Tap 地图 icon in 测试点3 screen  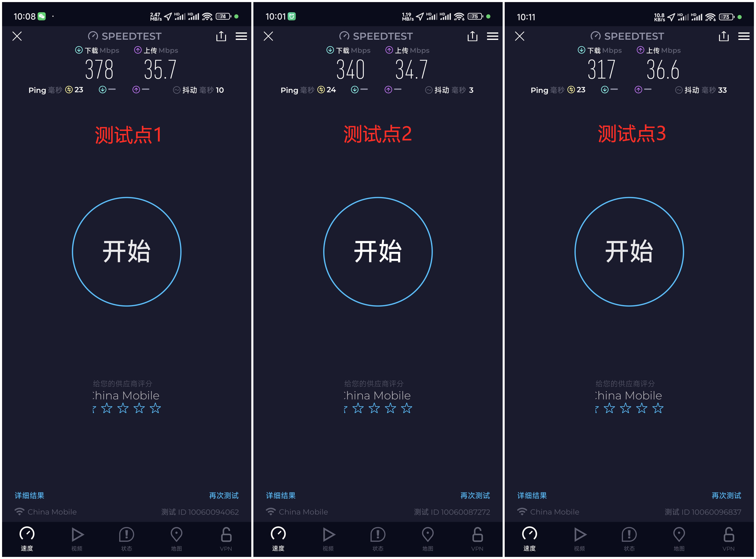coord(679,539)
